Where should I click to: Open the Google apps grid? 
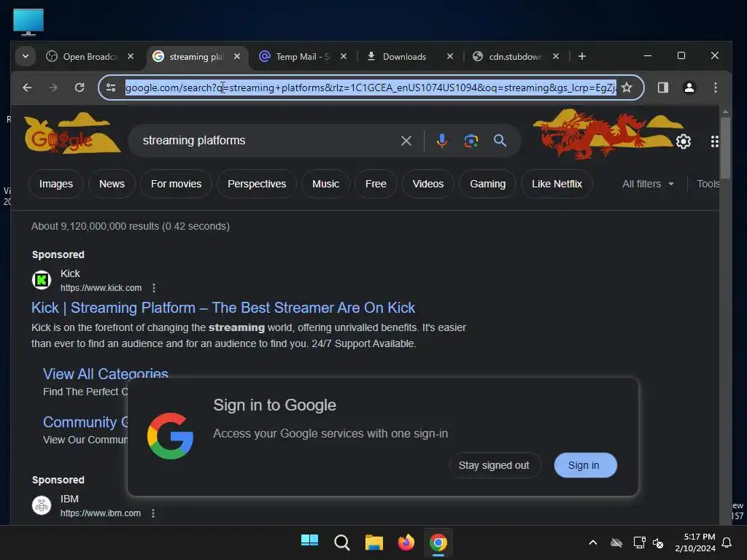714,141
